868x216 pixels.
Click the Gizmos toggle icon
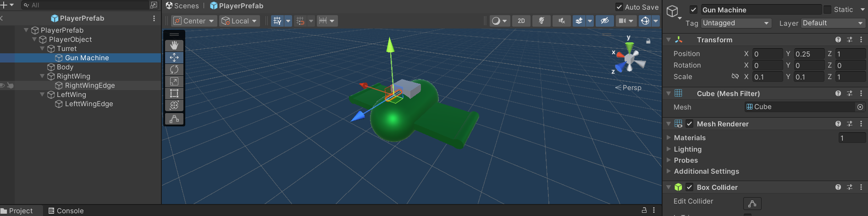point(645,21)
